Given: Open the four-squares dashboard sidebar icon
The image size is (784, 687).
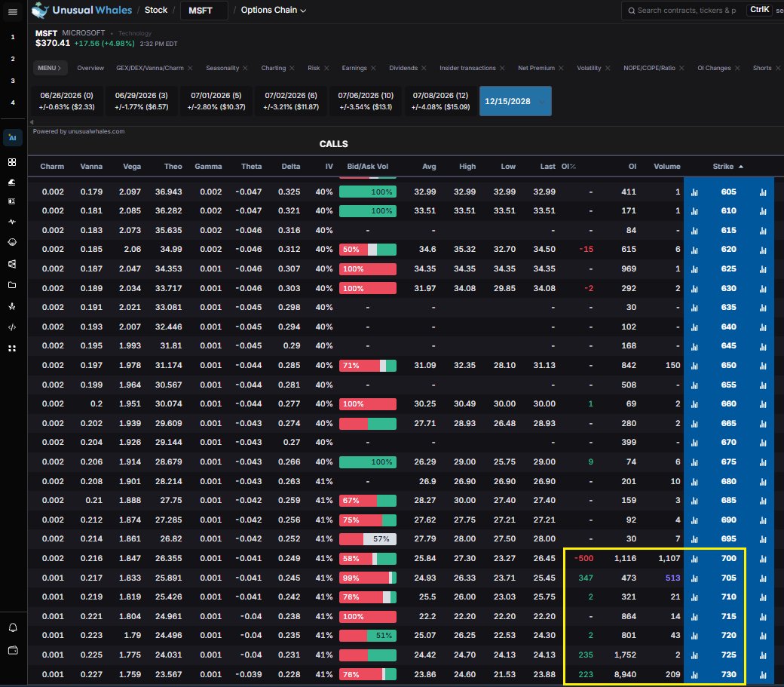Looking at the screenshot, I should pyautogui.click(x=13, y=162).
